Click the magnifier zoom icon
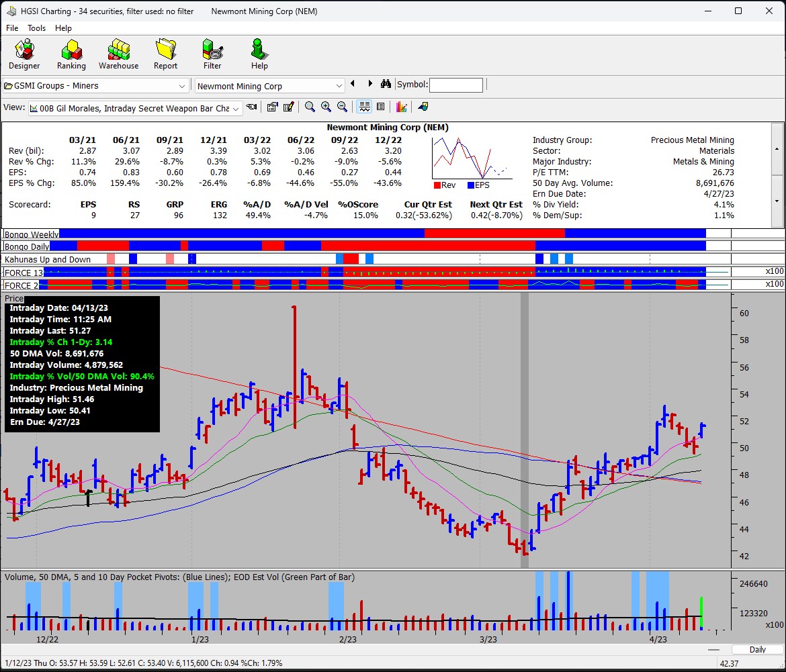This screenshot has height=672, width=786. click(310, 107)
